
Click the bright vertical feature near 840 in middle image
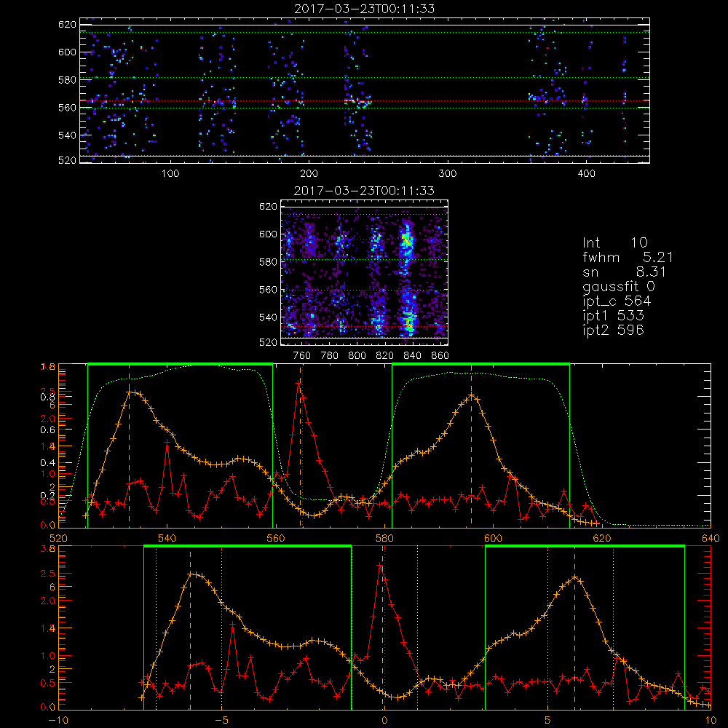coord(407,279)
